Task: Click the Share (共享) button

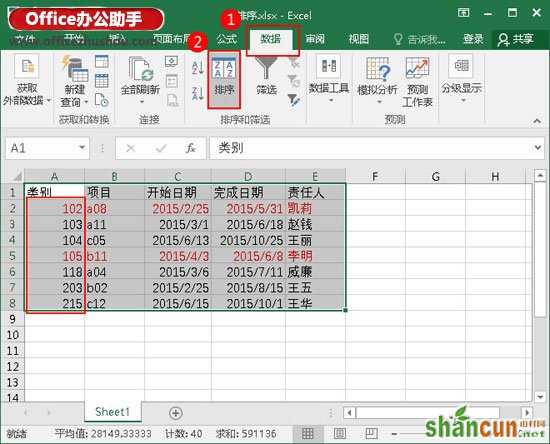Action: coord(516,39)
